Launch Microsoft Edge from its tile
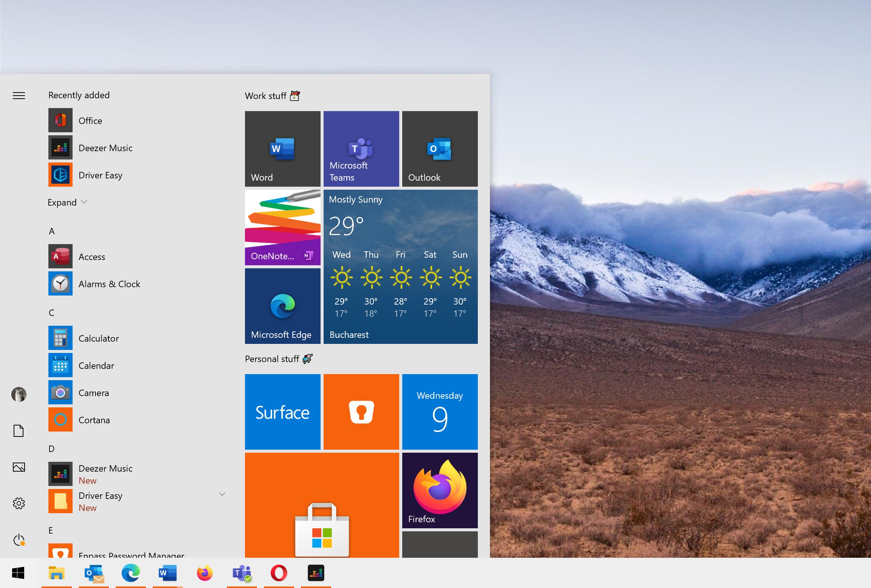This screenshot has height=588, width=871. click(x=282, y=306)
